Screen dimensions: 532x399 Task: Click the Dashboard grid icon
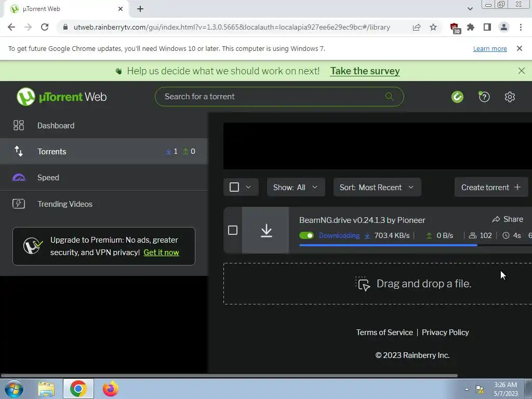click(x=19, y=126)
